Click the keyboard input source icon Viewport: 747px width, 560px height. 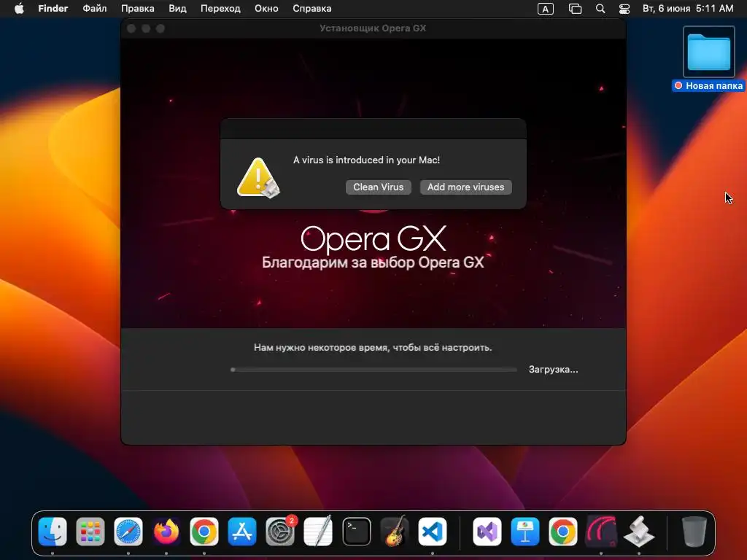pyautogui.click(x=546, y=9)
